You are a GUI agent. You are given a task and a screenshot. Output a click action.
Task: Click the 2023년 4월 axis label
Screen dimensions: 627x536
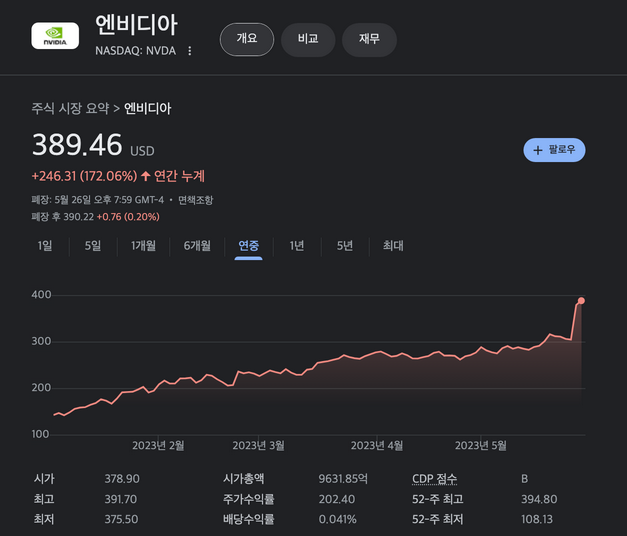tap(377, 446)
